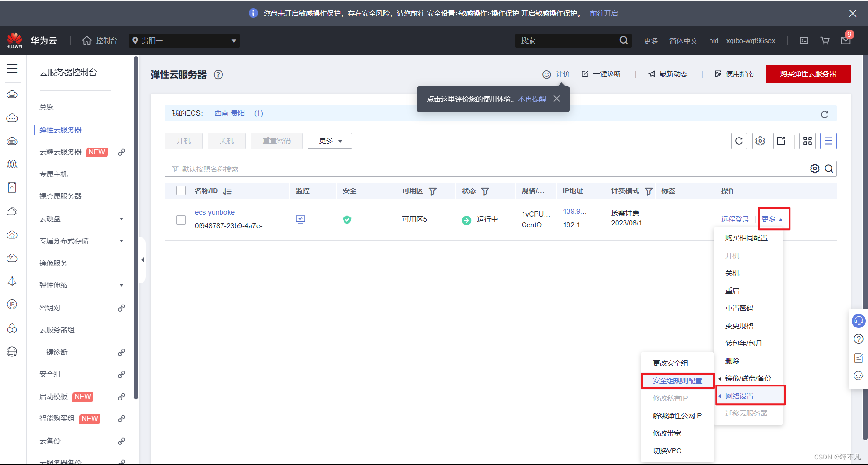The image size is (868, 465).
Task: Choose 更改安全组 in the submenu
Action: (x=670, y=363)
